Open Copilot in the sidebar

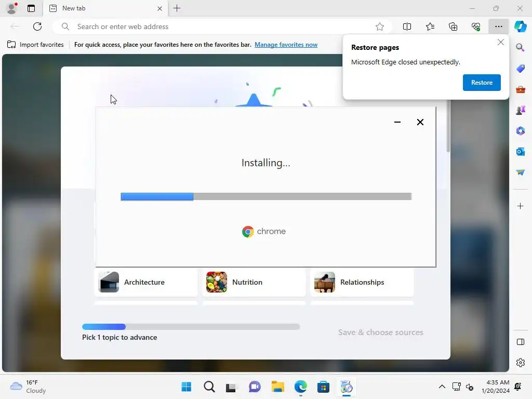point(521,26)
